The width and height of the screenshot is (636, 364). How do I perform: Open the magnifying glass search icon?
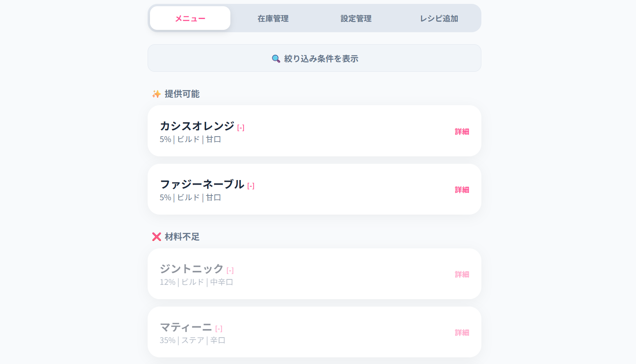(276, 59)
